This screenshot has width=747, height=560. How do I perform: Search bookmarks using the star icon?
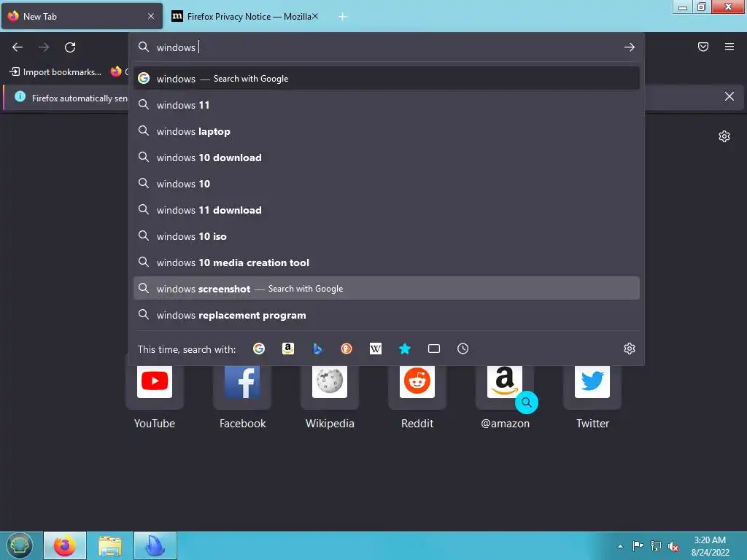pos(405,349)
